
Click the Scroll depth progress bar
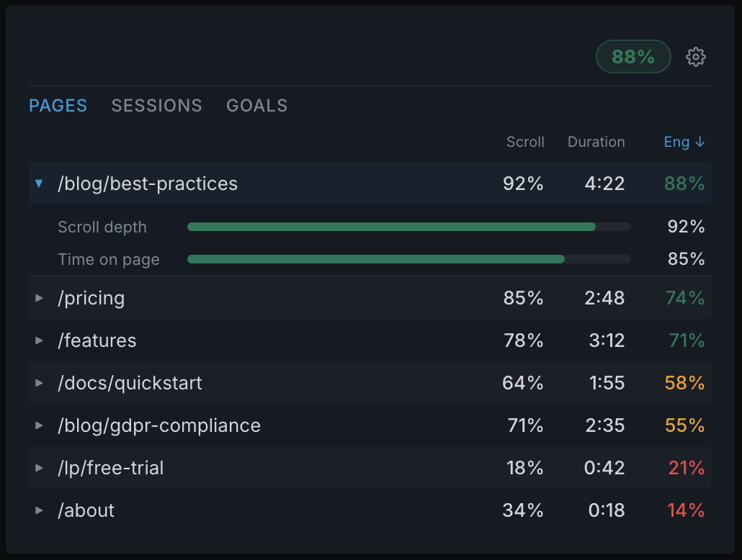point(408,227)
